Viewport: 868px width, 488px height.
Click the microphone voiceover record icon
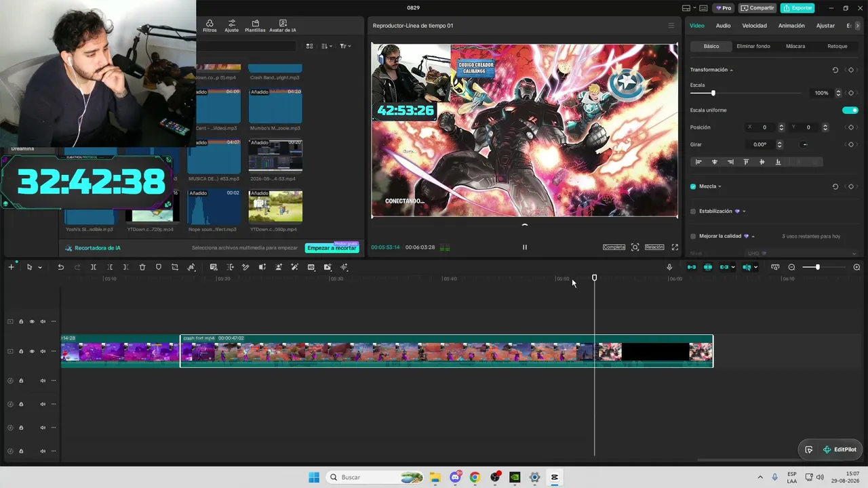tap(669, 267)
